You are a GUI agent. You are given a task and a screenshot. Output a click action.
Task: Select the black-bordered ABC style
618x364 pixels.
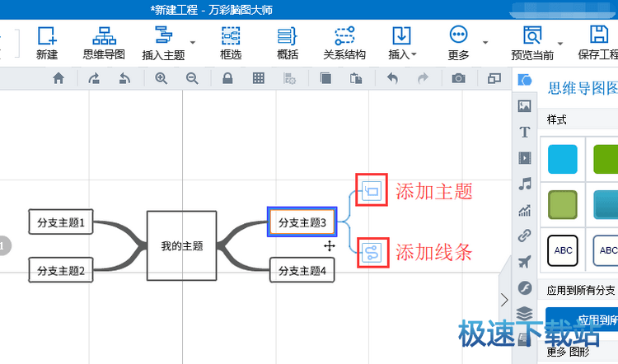563,250
